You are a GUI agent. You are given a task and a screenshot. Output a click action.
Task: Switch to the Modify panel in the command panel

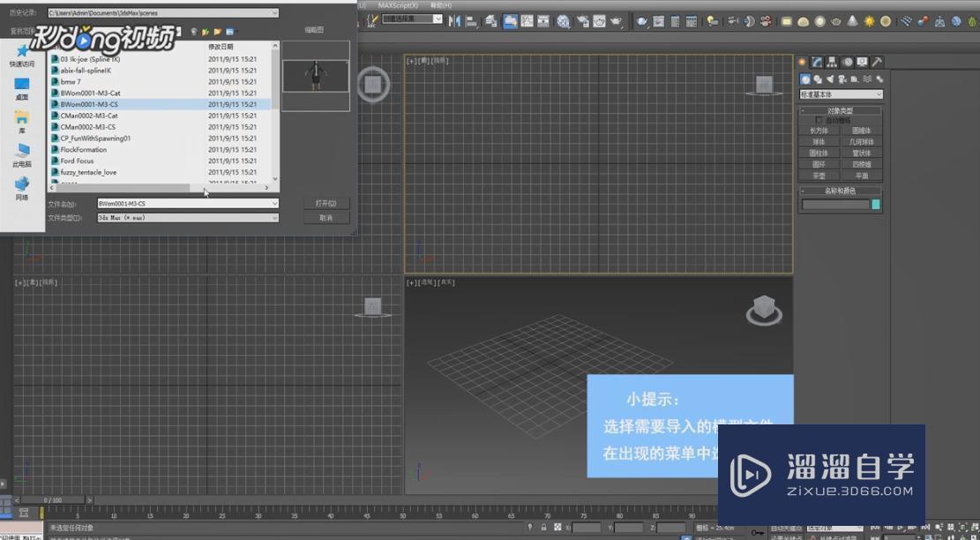815,62
